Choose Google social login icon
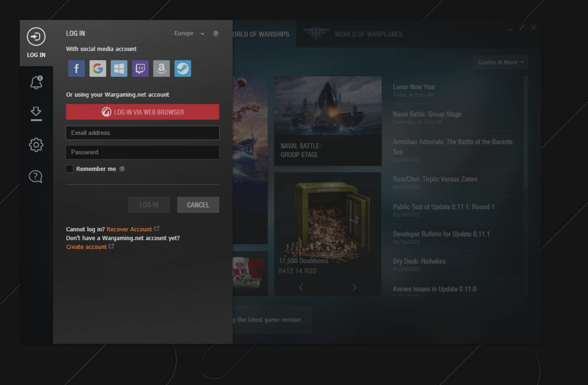This screenshot has width=588, height=385. pos(98,68)
